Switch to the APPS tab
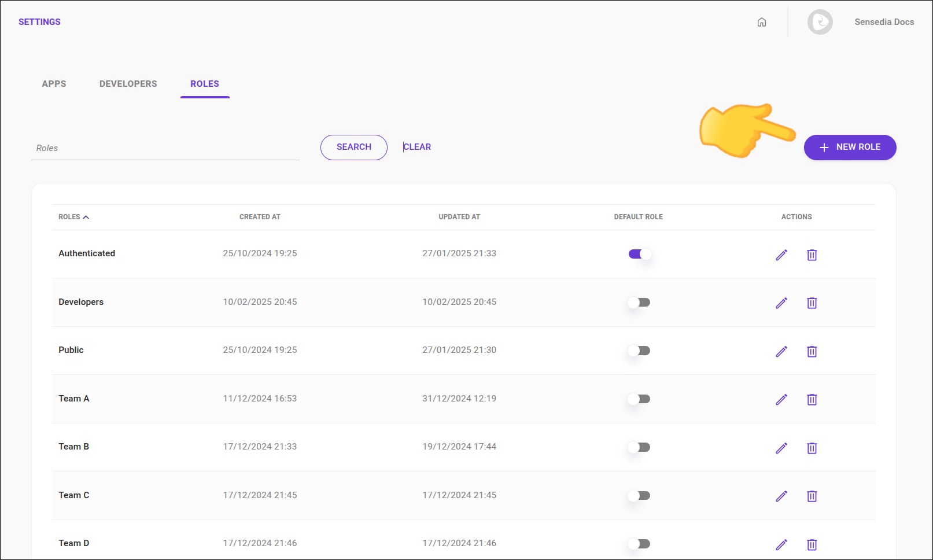The image size is (933, 560). pyautogui.click(x=53, y=83)
